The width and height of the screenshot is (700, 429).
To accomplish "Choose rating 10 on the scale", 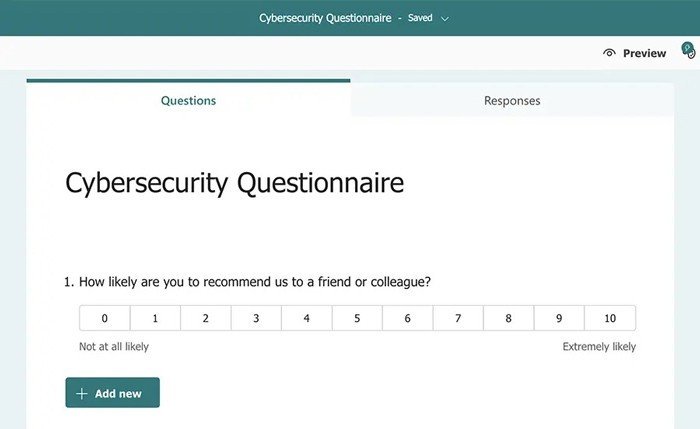I will (610, 318).
